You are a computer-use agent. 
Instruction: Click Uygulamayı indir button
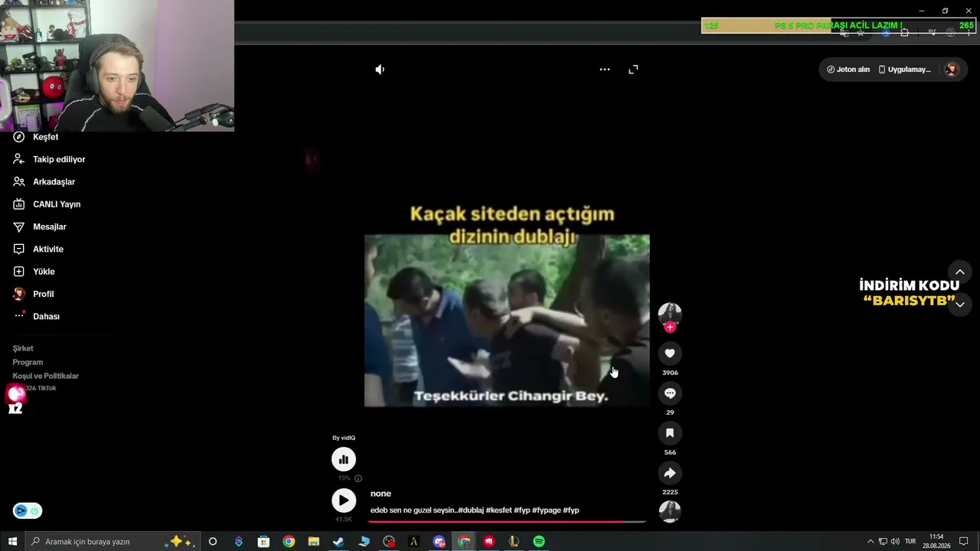[904, 70]
